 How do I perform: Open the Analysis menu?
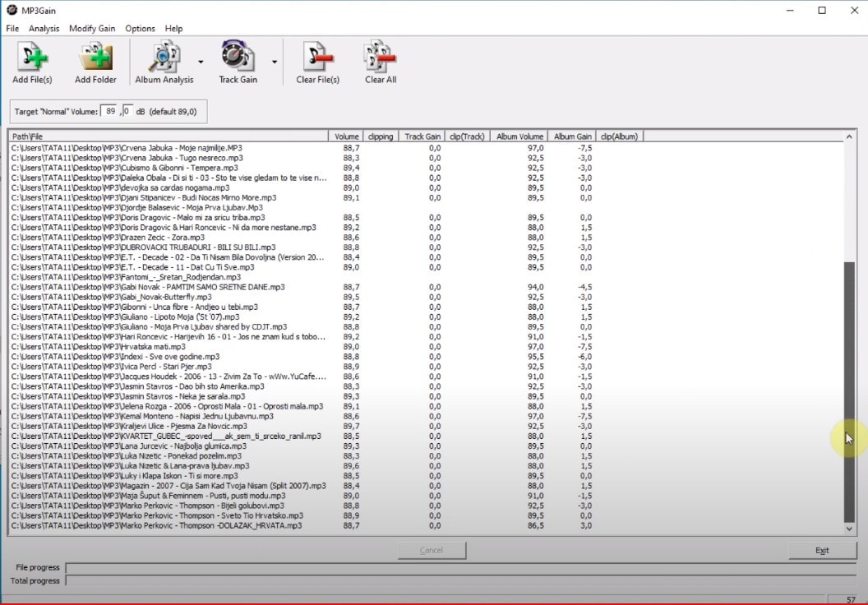click(44, 28)
